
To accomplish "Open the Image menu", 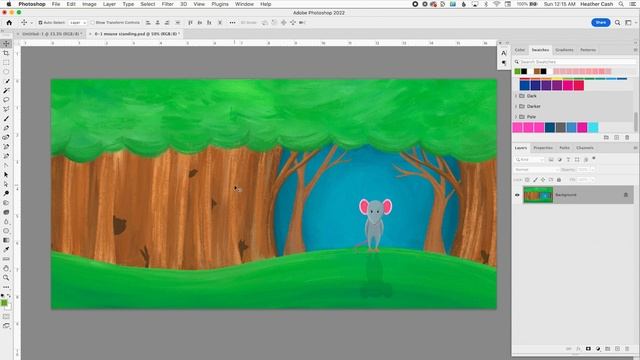I will click(89, 4).
